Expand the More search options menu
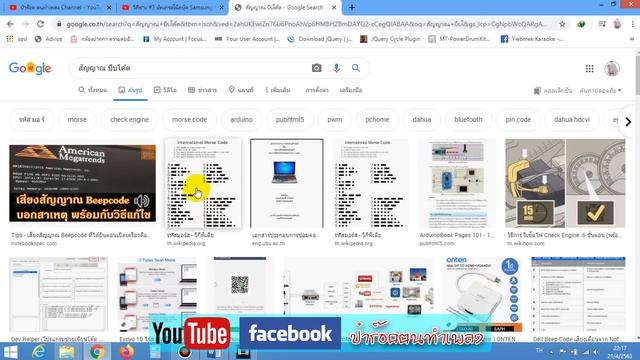 click(x=278, y=90)
